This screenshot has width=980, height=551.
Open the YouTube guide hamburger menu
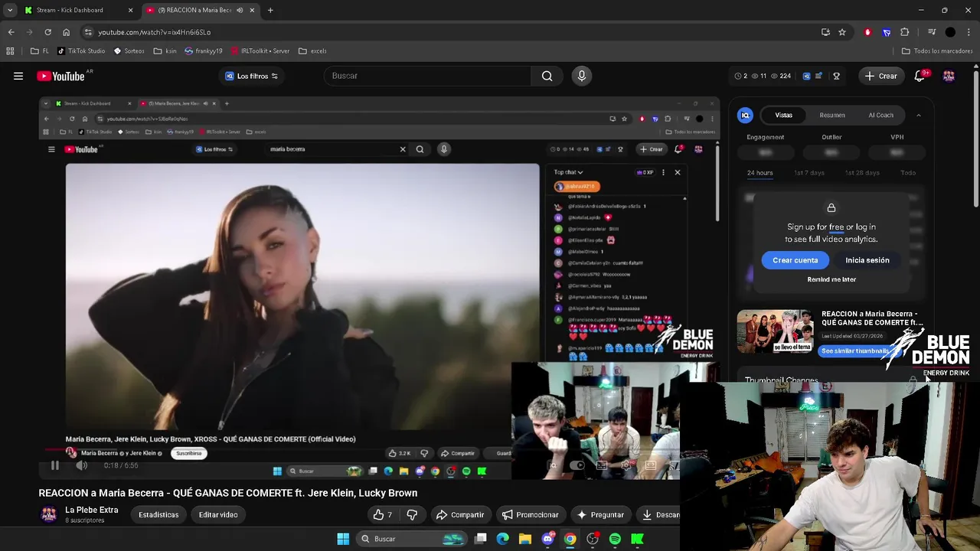pos(18,76)
